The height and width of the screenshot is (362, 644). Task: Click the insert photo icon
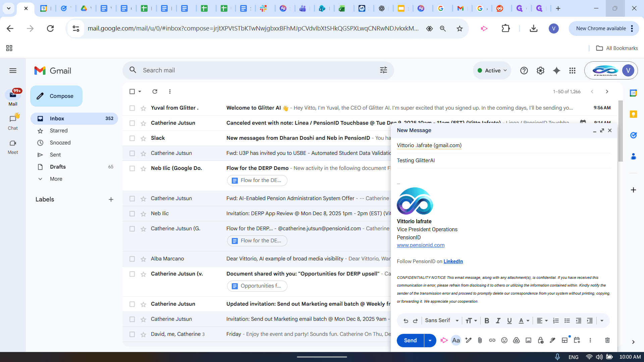coord(528,340)
